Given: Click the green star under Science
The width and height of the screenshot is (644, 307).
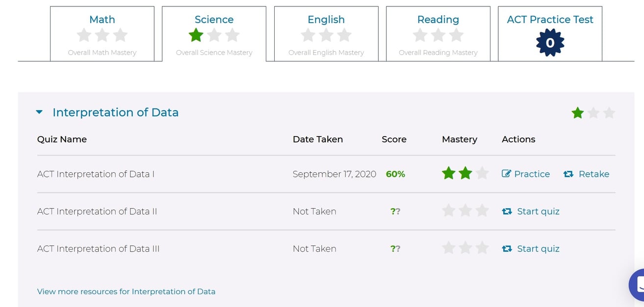Looking at the screenshot, I should coord(196,35).
